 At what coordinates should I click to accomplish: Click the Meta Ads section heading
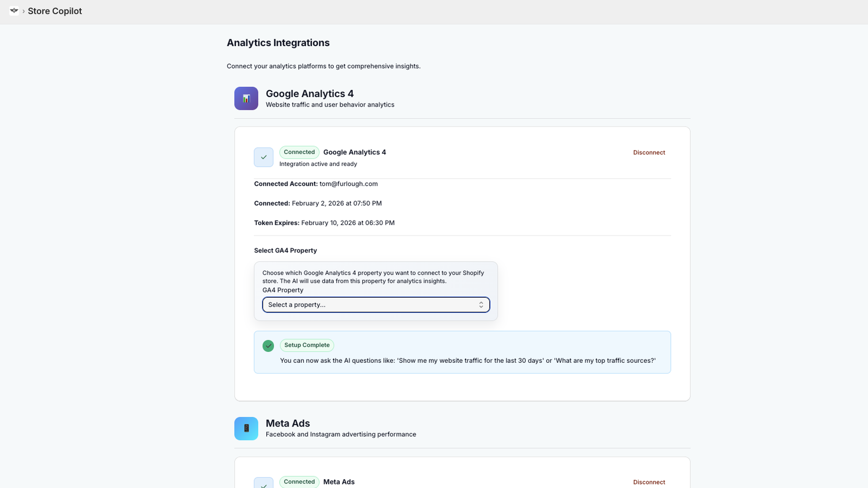pyautogui.click(x=288, y=423)
